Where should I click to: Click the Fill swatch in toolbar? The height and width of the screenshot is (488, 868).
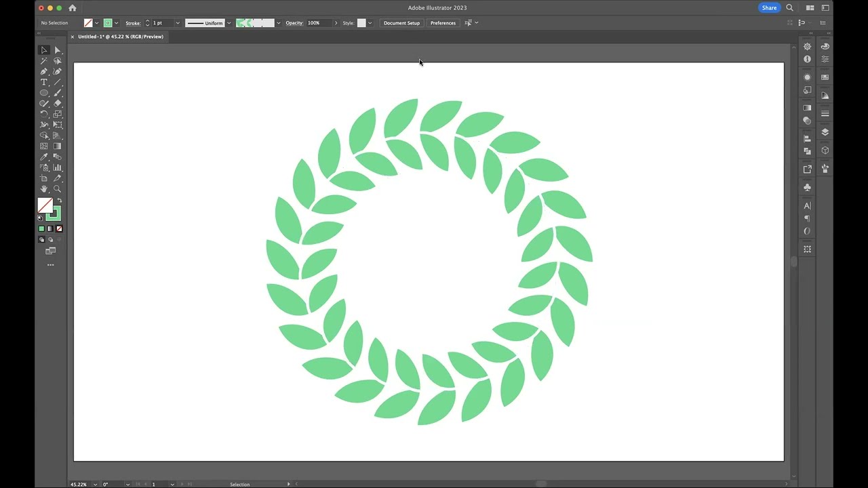coord(45,205)
